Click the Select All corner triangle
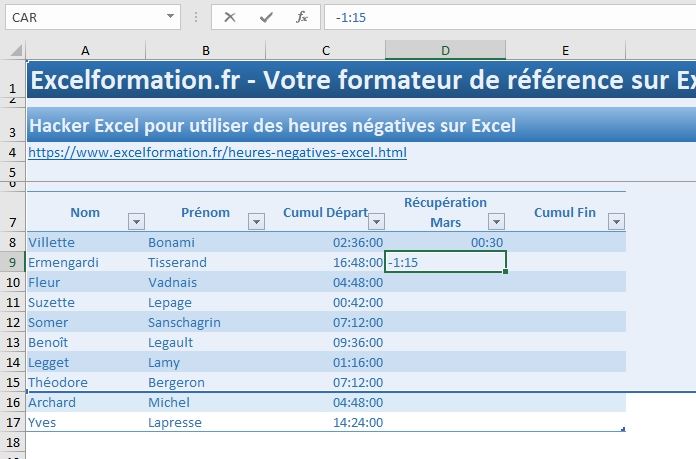The width and height of the screenshot is (696, 459). pyautogui.click(x=13, y=50)
